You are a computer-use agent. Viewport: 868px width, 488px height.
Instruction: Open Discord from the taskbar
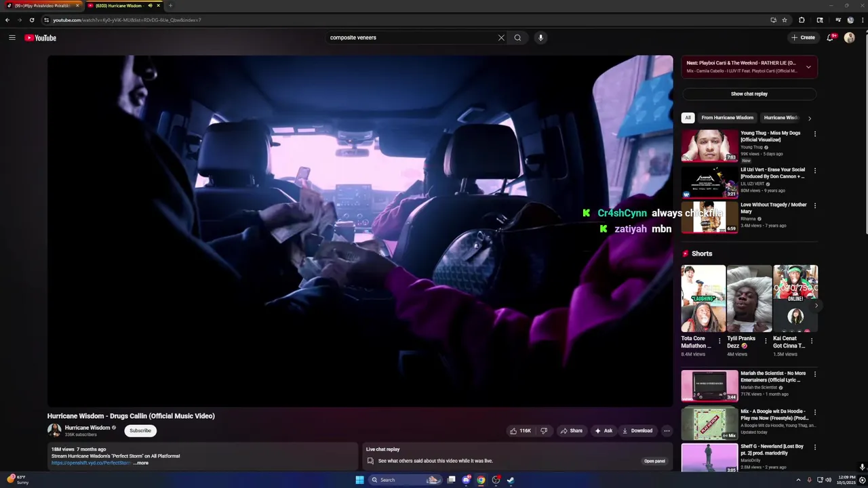pos(467,480)
